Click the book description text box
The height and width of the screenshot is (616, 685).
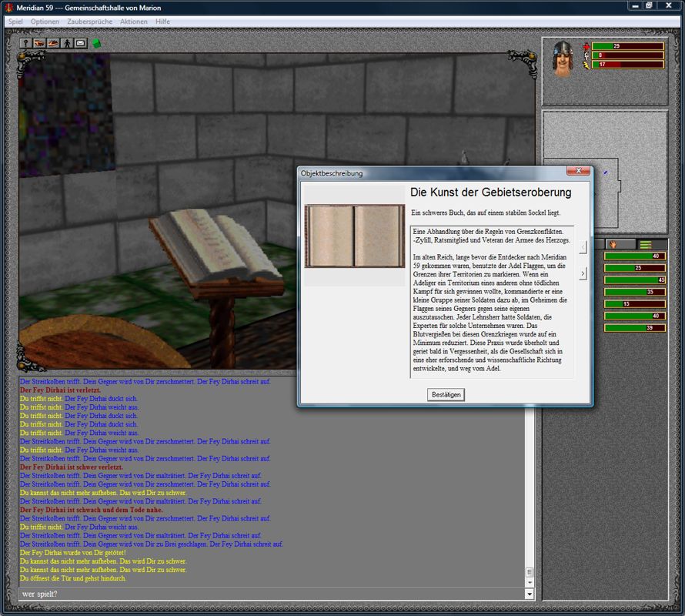tap(492, 302)
